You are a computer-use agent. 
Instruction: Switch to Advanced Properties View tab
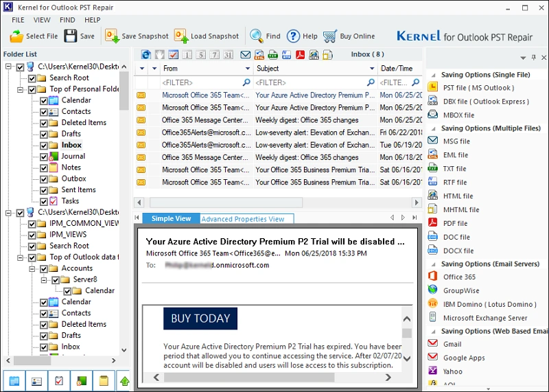pyautogui.click(x=242, y=219)
